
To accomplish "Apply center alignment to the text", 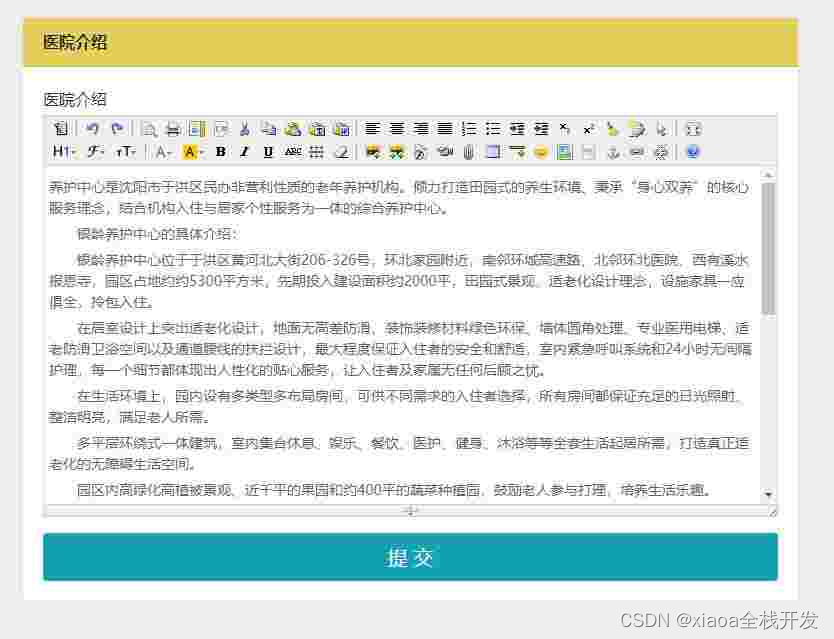I will pyautogui.click(x=397, y=128).
